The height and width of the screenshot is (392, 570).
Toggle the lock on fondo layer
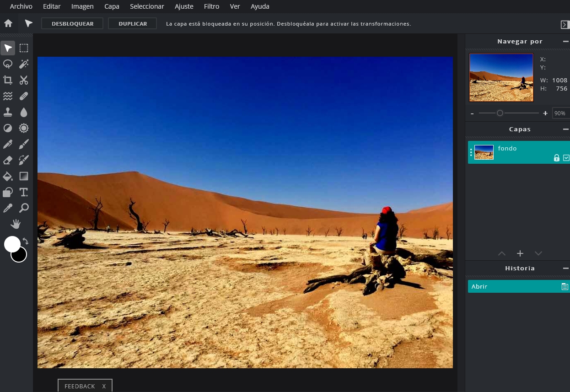557,158
